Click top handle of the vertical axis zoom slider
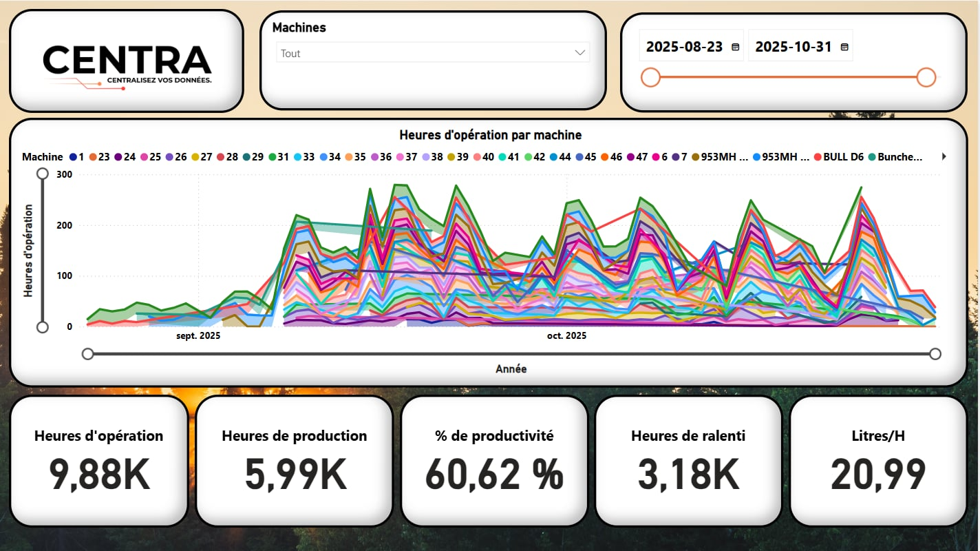Screen dimensions: 980x551 pos(43,174)
